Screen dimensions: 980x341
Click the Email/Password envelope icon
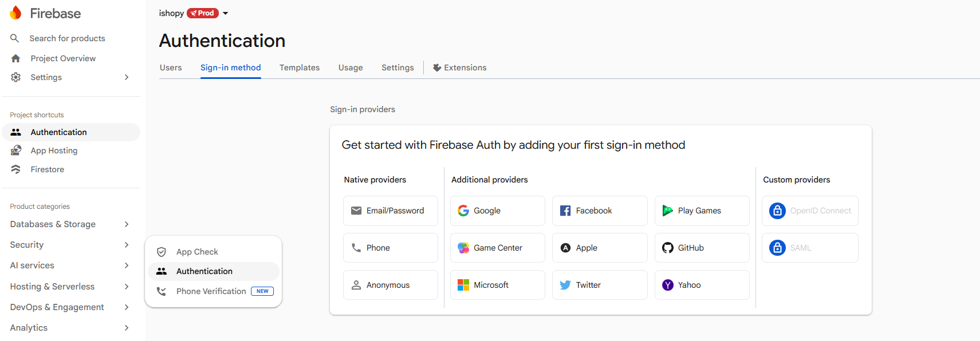click(356, 211)
